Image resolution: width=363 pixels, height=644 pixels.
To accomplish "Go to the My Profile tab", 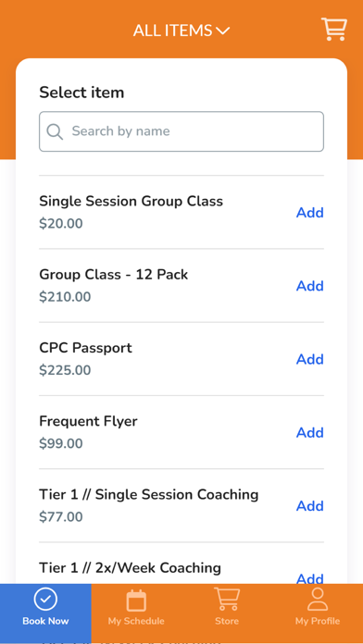I will coord(318,613).
